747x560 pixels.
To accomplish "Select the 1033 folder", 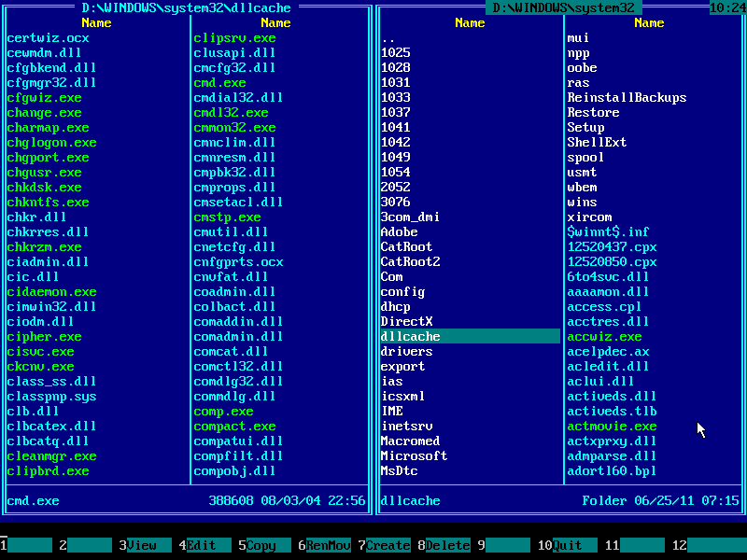I will click(x=395, y=98).
